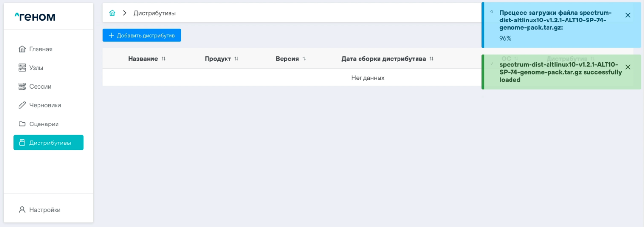Viewport: 644px width, 227px height.
Task: Click the Настройки user icon
Action: (22, 210)
